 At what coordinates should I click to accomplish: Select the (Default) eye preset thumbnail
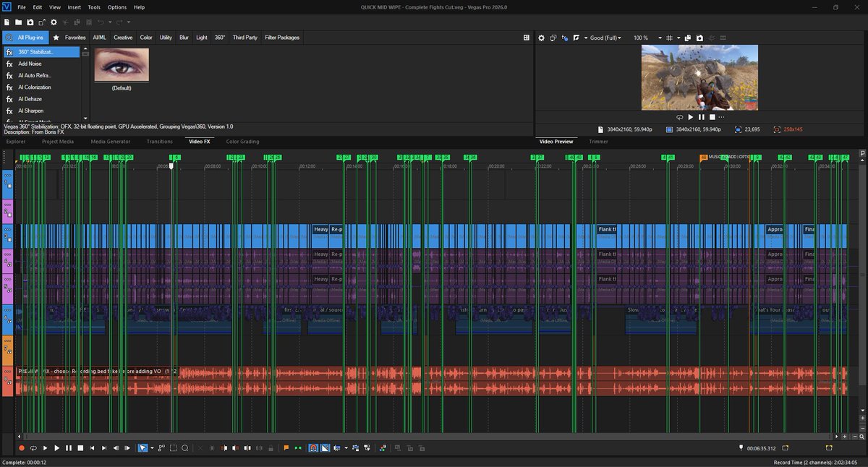coord(122,66)
